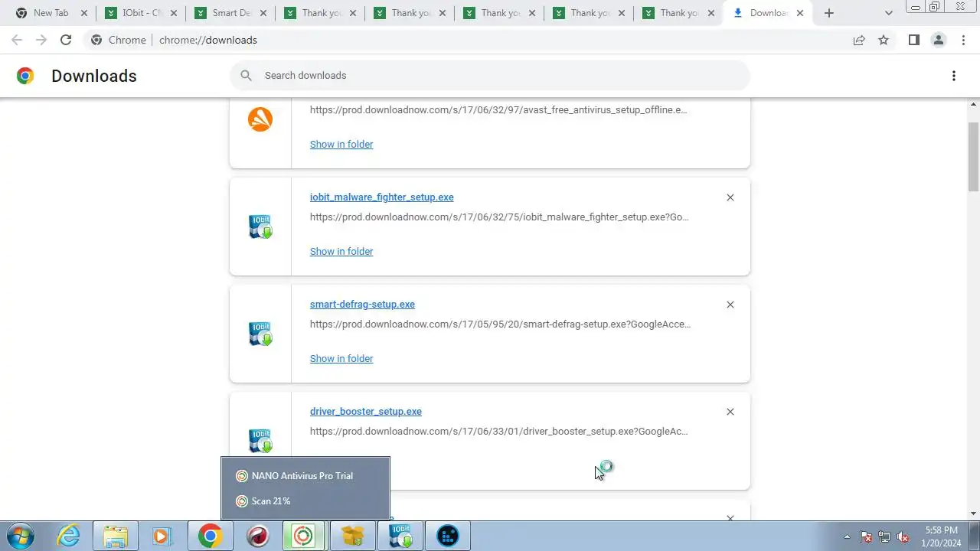Open the red swirl taskbar application
Screen dimensions: 980x551
tap(257, 536)
